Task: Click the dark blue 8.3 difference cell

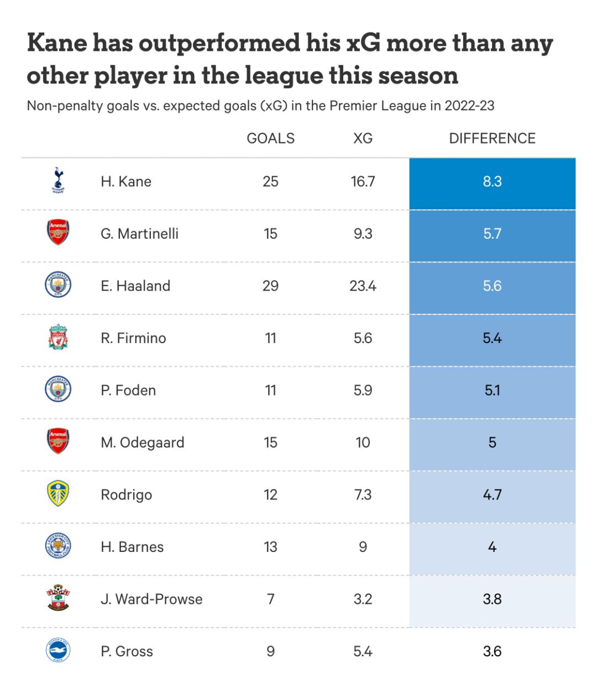Action: (492, 182)
